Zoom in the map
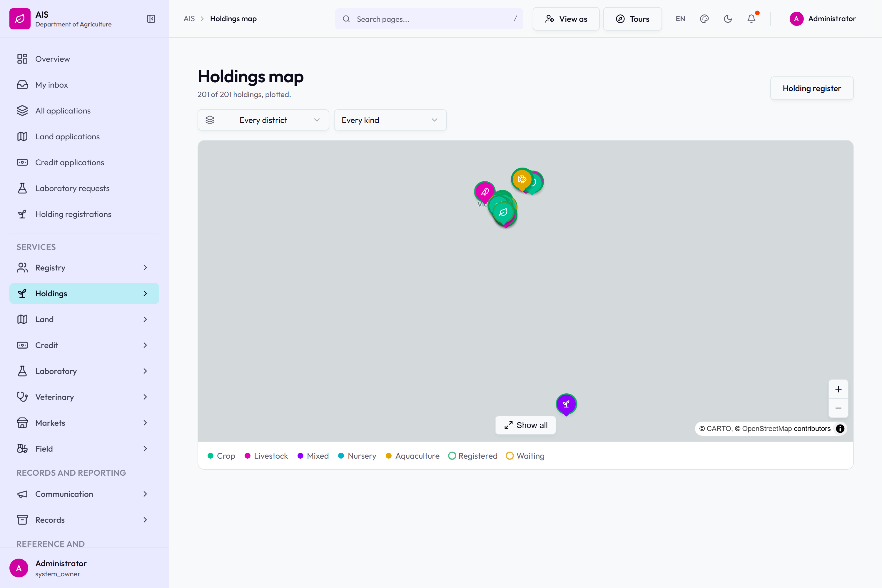This screenshot has width=882, height=588. [x=838, y=389]
